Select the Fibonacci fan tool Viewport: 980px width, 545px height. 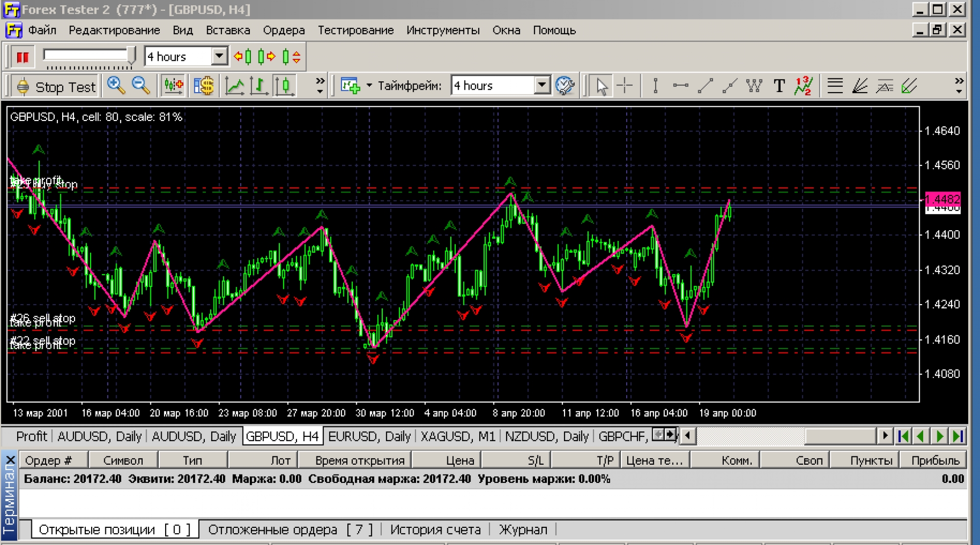point(860,86)
